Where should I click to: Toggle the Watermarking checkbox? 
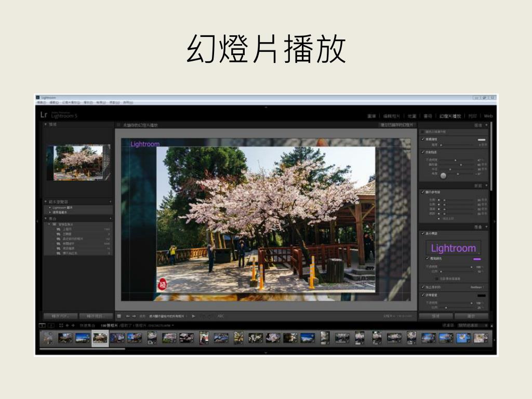[422, 287]
